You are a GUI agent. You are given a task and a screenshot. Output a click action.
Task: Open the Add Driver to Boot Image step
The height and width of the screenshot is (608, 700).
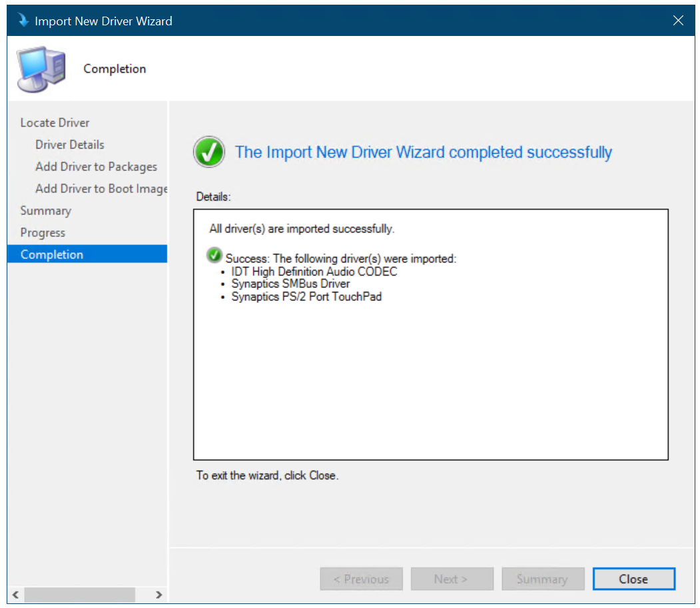coord(100,188)
